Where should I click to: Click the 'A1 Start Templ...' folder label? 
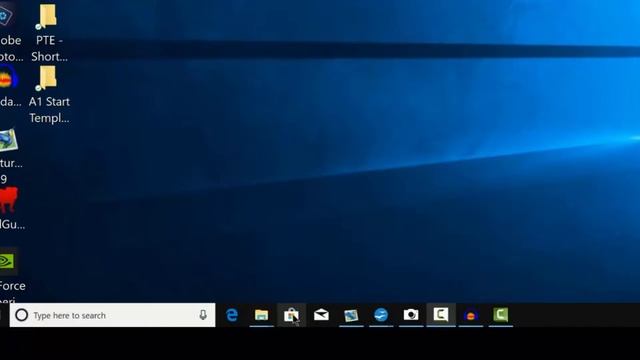49,110
